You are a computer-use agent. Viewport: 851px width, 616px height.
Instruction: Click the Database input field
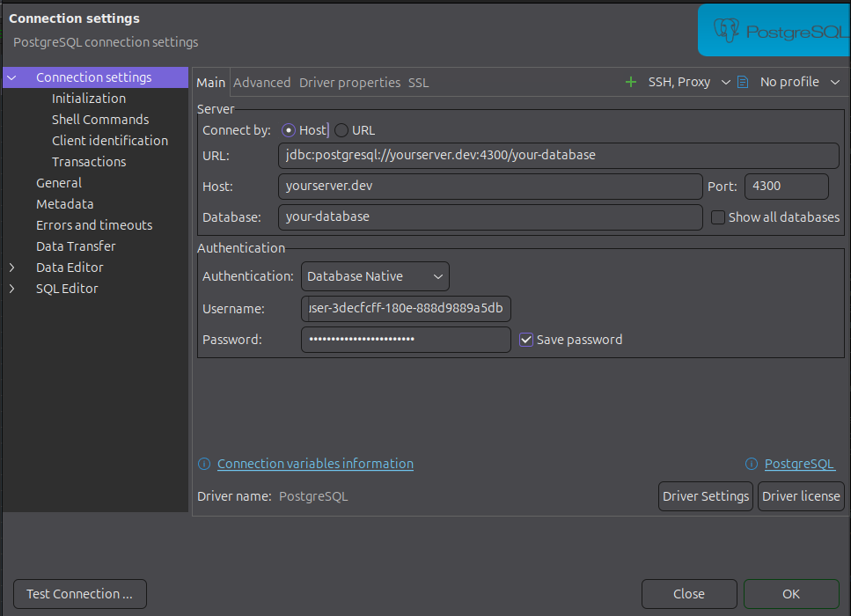click(490, 217)
